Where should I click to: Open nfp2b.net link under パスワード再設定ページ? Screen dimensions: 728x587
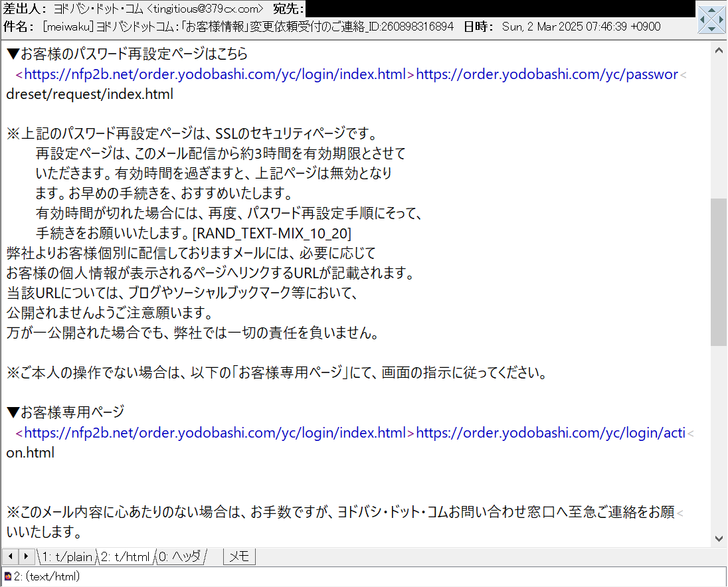point(215,74)
